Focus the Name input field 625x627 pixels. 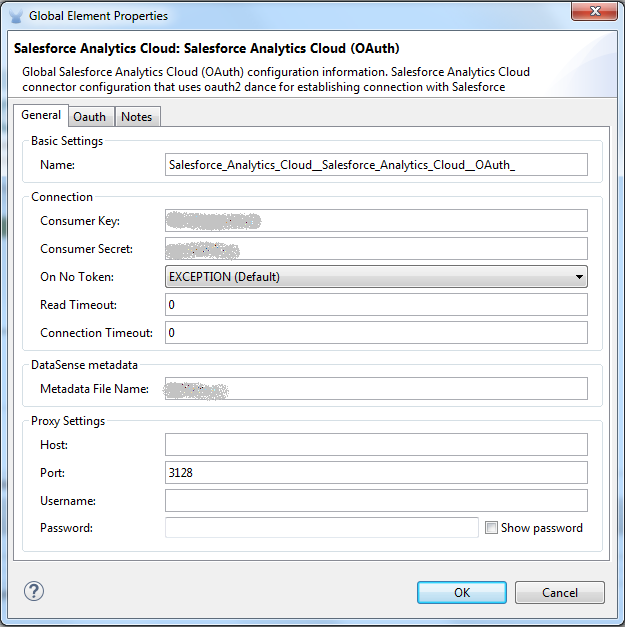coord(376,164)
